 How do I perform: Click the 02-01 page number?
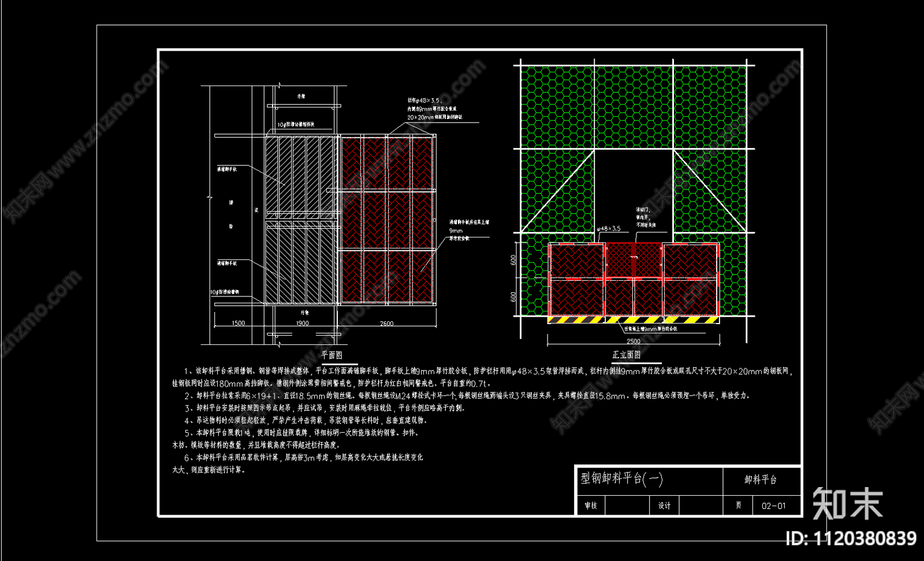click(773, 506)
